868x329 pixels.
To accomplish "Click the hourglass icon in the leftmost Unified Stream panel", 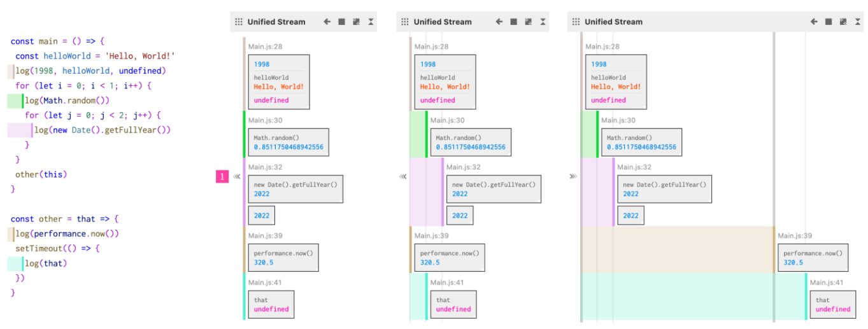I will click(371, 22).
